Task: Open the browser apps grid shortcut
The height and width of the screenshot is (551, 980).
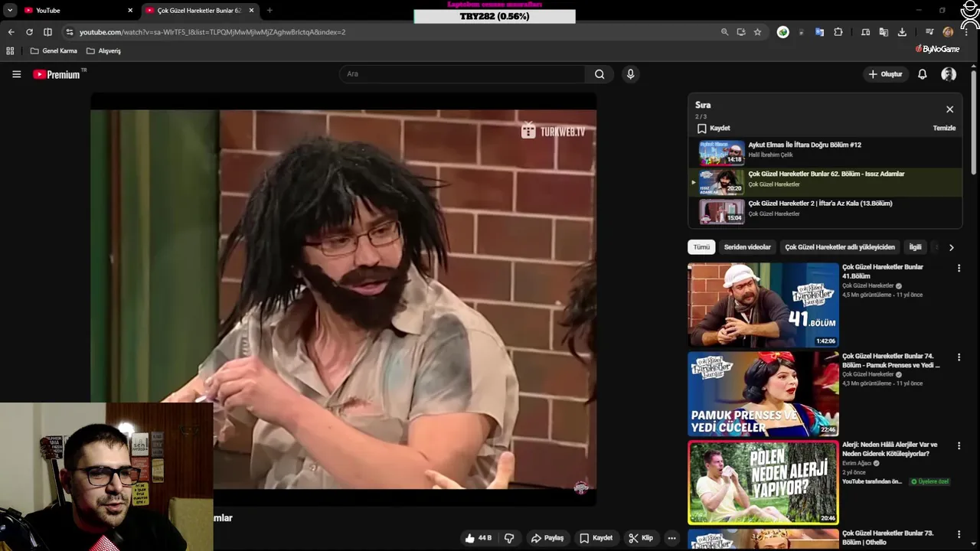Action: (10, 51)
